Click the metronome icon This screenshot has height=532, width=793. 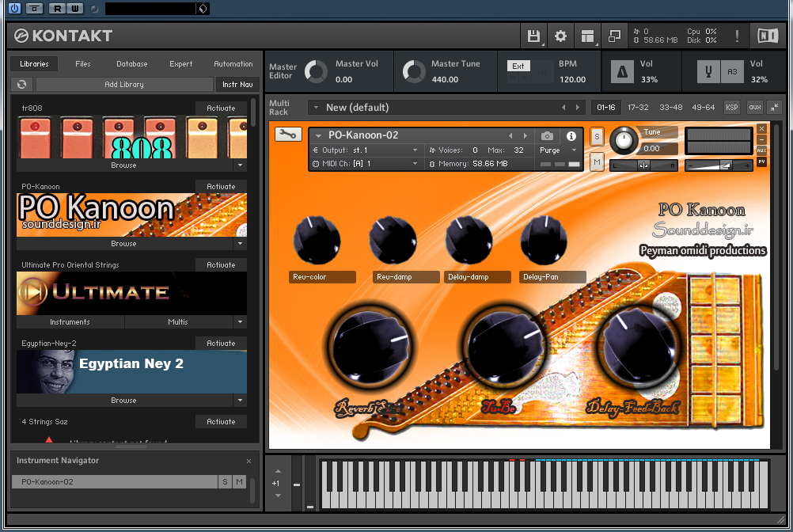(x=622, y=72)
